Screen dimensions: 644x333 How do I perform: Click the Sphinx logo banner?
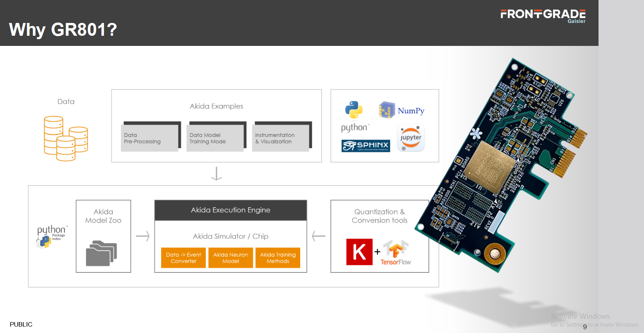click(x=366, y=146)
